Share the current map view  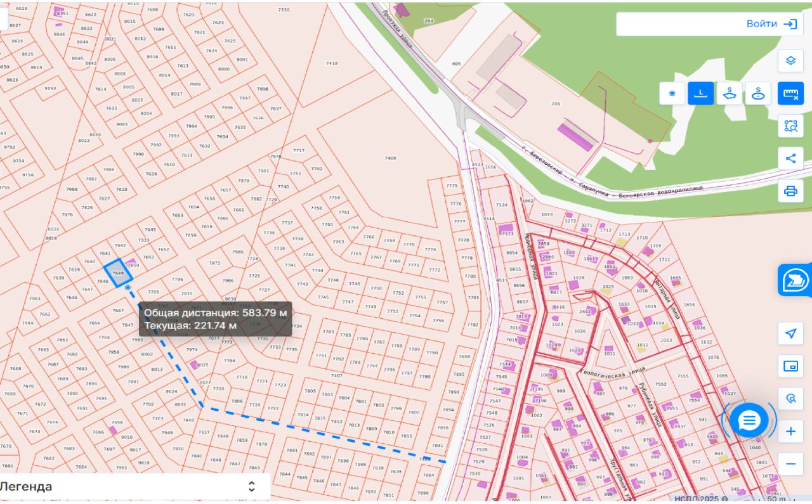(790, 158)
